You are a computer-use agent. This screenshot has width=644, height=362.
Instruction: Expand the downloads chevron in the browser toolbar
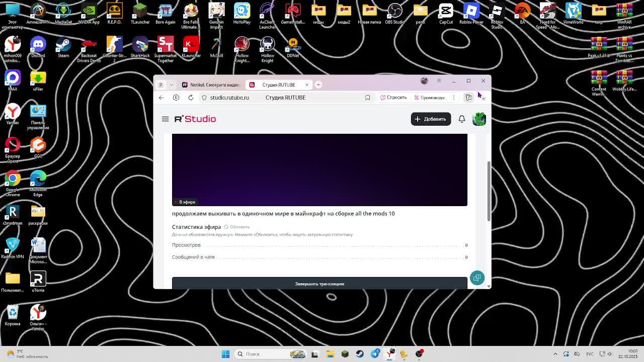coord(483,98)
